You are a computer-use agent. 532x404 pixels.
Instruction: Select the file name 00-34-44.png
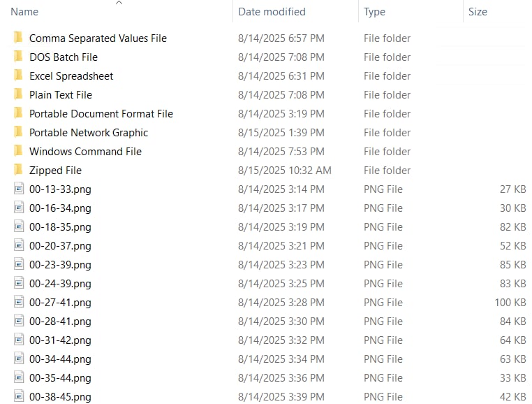click(60, 359)
